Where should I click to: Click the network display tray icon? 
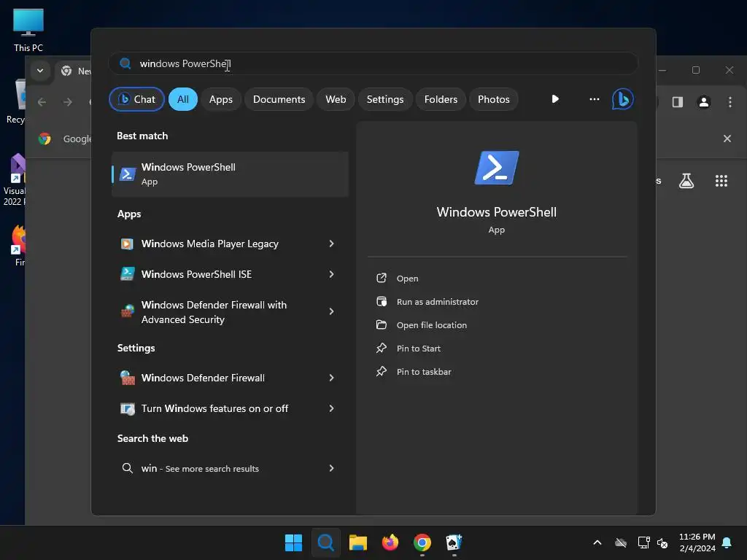click(643, 542)
